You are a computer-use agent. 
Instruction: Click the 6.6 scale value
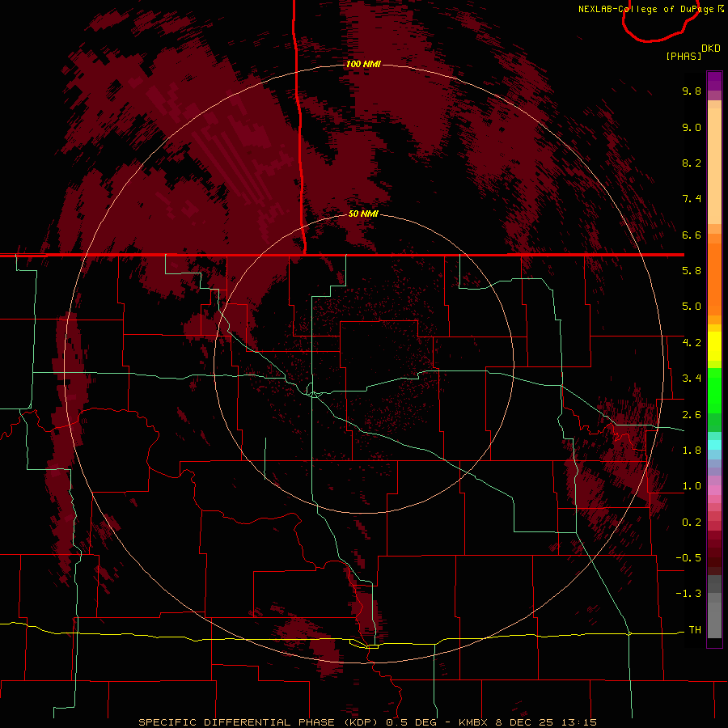coord(692,235)
